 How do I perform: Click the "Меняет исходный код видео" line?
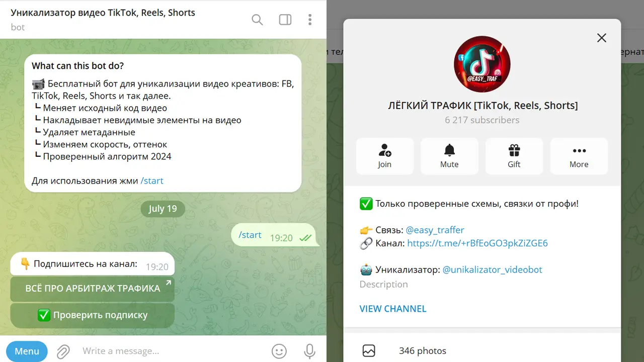pos(105,108)
